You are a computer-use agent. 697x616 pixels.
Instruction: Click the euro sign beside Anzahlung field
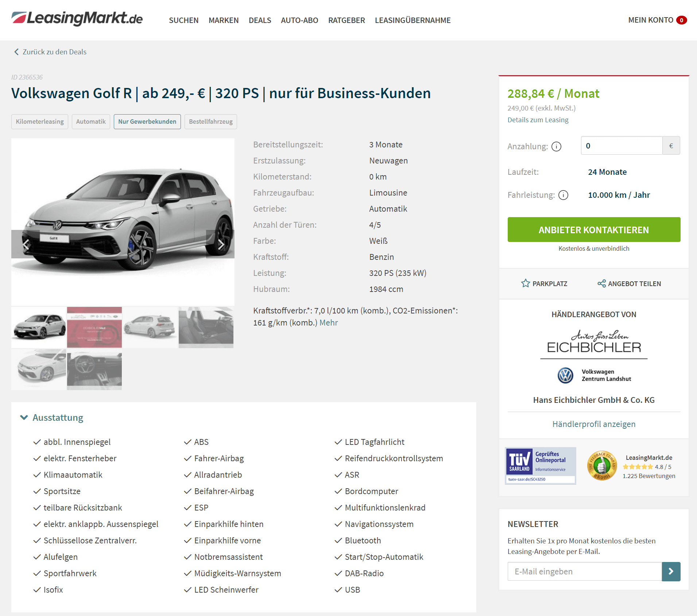[x=671, y=146]
